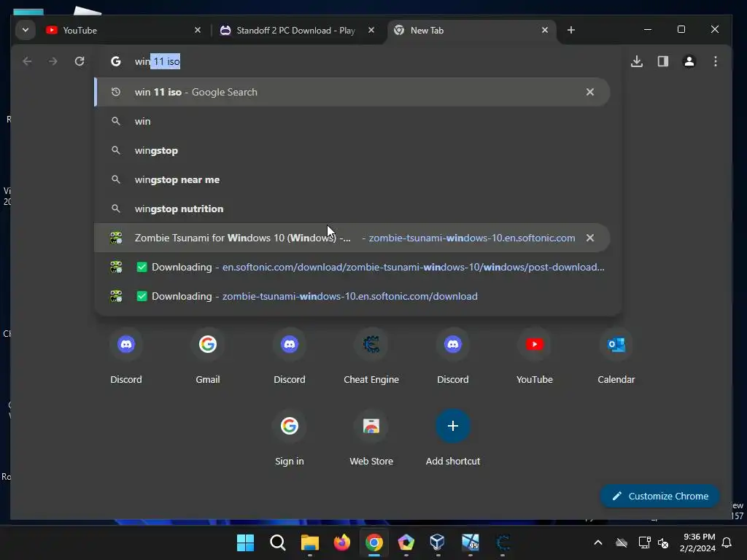Choose the wingstop near me suggestion
Viewport: 747px width, 560px height.
[x=352, y=179]
